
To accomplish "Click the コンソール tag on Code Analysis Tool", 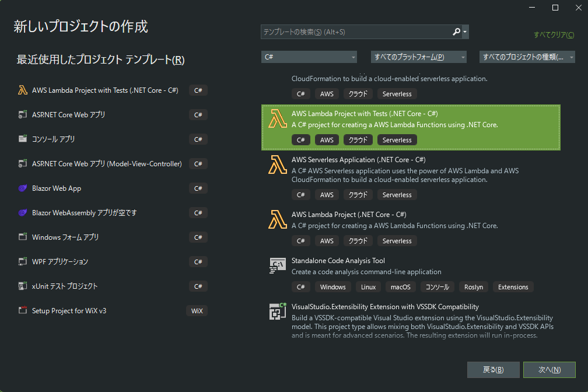I will click(x=437, y=287).
